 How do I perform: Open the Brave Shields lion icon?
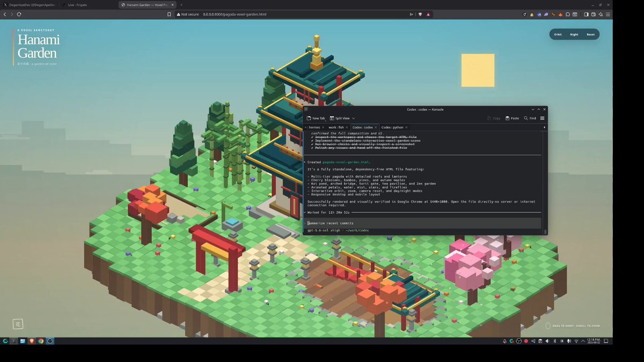pyautogui.click(x=420, y=14)
